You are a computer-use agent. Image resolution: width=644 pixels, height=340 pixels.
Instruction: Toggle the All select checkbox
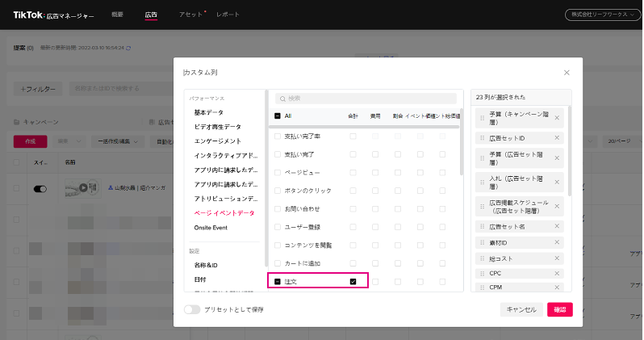tap(278, 115)
